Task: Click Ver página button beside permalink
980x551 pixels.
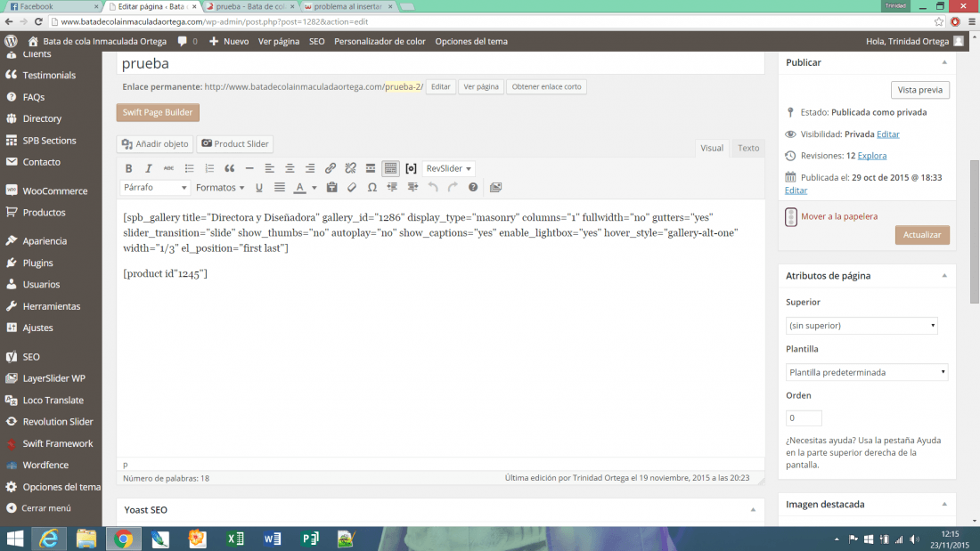Action: 480,87
